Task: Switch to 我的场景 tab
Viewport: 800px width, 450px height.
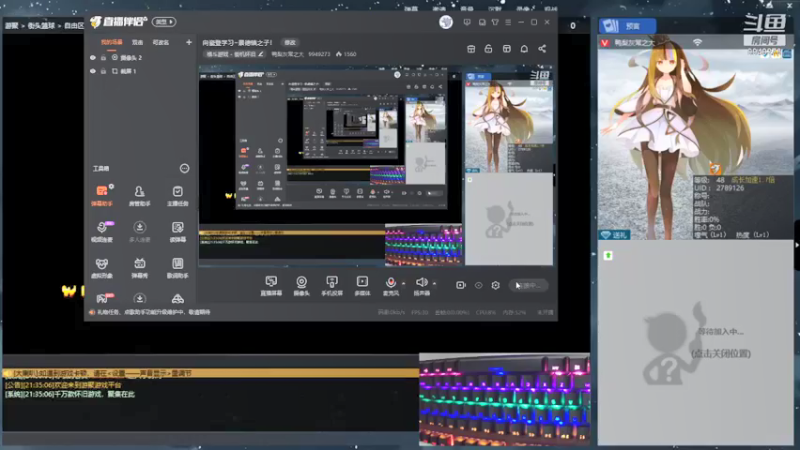Action: pos(111,42)
